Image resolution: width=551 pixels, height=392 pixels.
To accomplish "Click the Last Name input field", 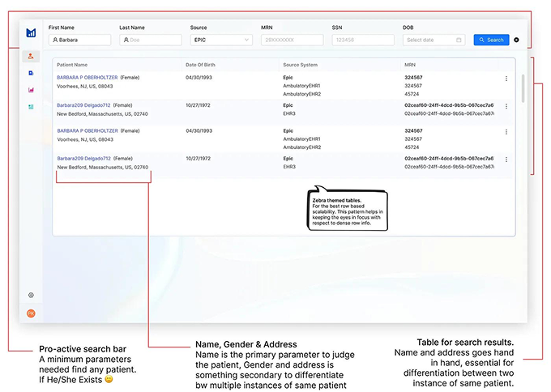I will [x=151, y=40].
